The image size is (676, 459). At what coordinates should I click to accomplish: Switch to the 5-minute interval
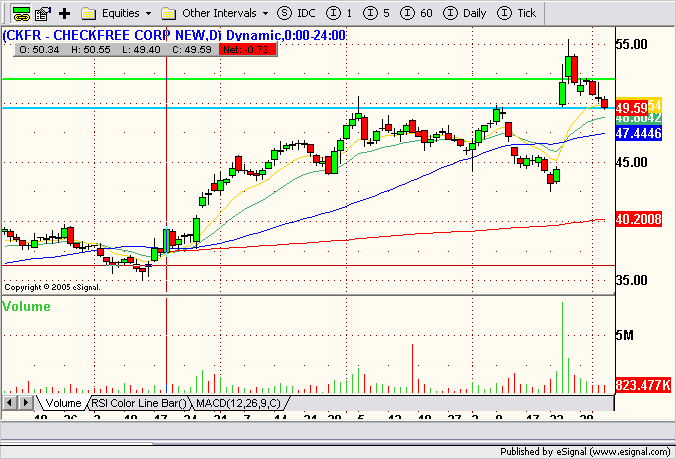tap(376, 13)
